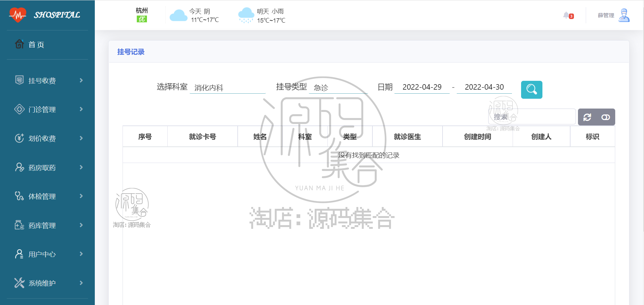Click the 就诊卡号 column header

point(202,137)
